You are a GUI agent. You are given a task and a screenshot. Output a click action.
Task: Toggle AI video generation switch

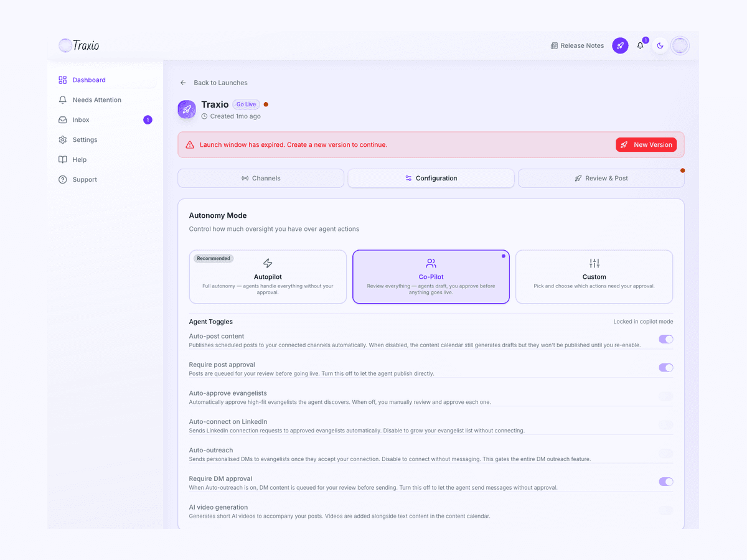click(x=666, y=510)
